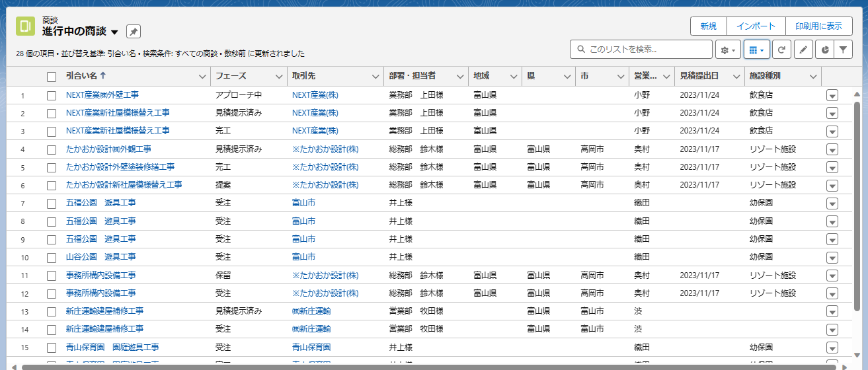The image size is (868, 370).
Task: Click the 商談 object icon in header
Action: (x=26, y=26)
